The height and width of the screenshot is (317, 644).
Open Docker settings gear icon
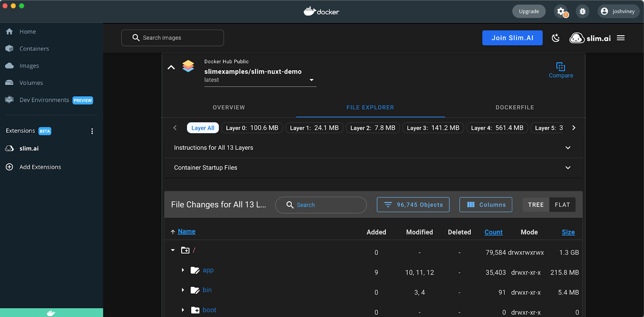tap(561, 11)
